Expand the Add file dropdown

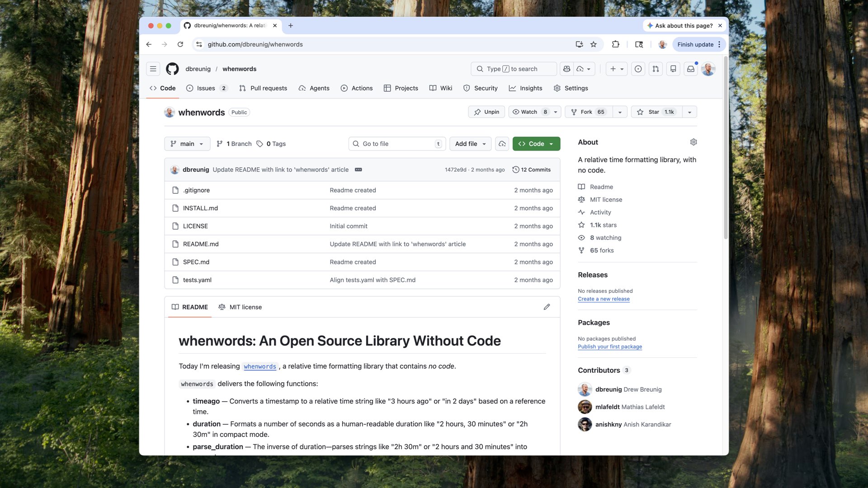point(470,144)
